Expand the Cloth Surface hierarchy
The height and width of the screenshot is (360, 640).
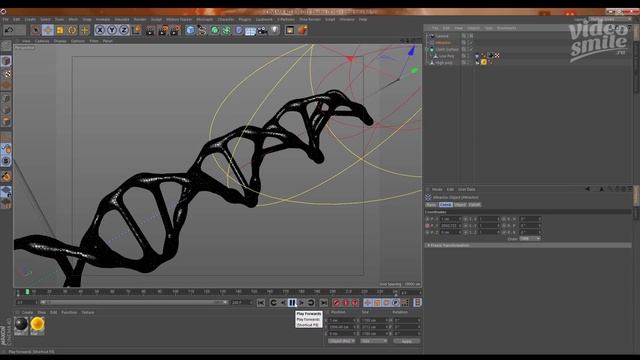coord(427,49)
